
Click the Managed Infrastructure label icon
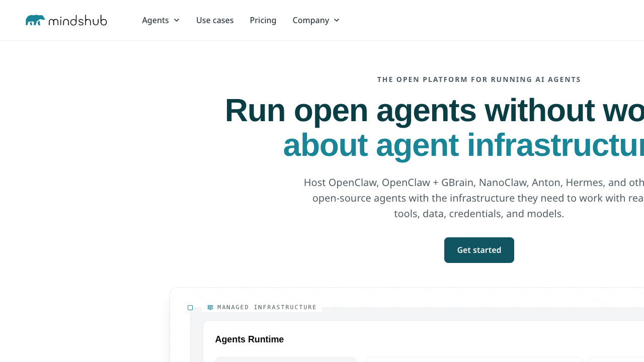pyautogui.click(x=210, y=307)
